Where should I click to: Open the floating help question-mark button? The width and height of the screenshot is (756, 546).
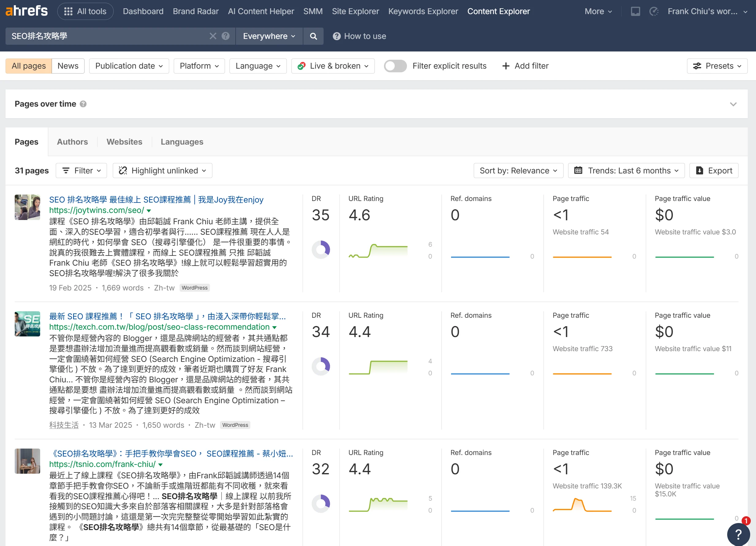click(738, 534)
